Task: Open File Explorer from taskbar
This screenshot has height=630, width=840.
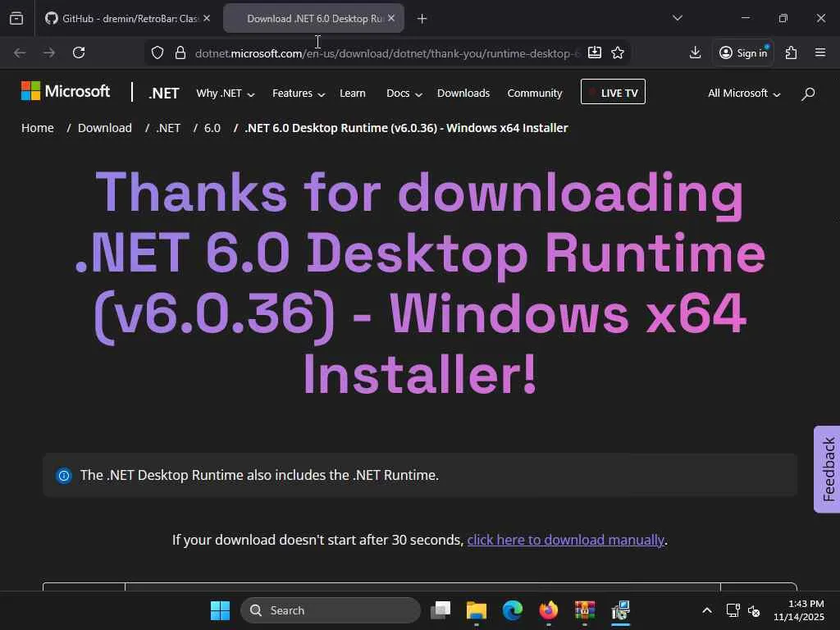Action: pyautogui.click(x=477, y=610)
